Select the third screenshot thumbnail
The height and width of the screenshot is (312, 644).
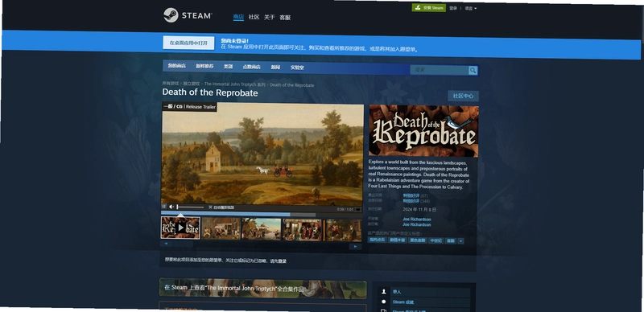click(x=261, y=229)
